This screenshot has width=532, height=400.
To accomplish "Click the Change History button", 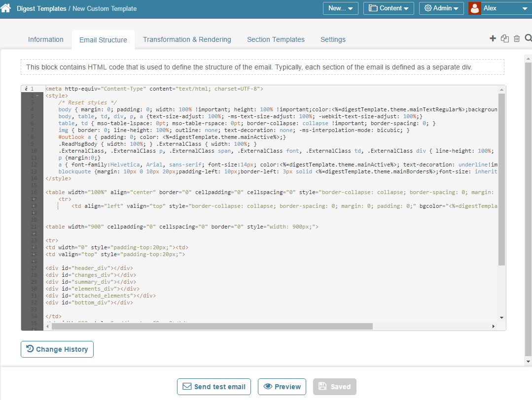I will point(57,349).
